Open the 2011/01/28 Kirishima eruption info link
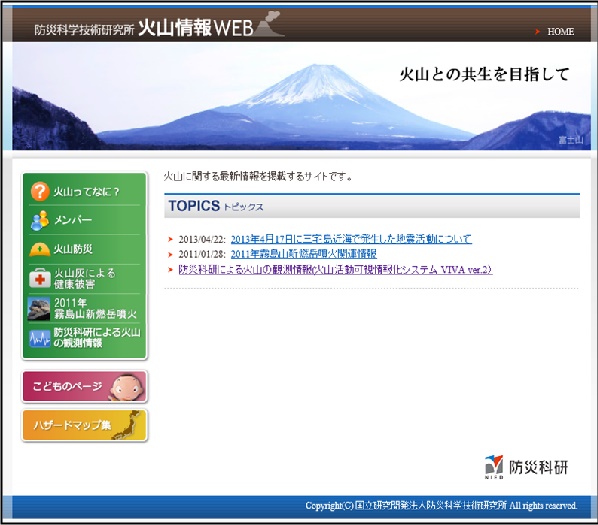598x525 pixels. point(304,254)
